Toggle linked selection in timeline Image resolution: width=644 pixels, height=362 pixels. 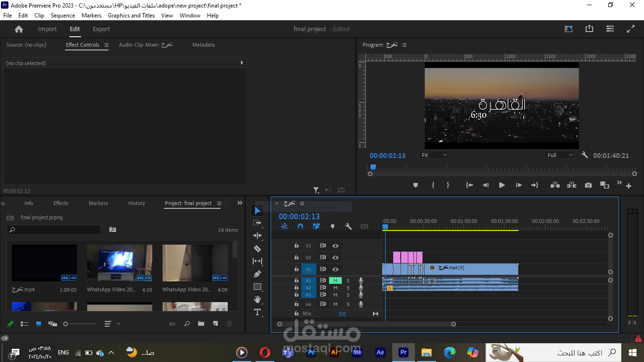point(316,226)
